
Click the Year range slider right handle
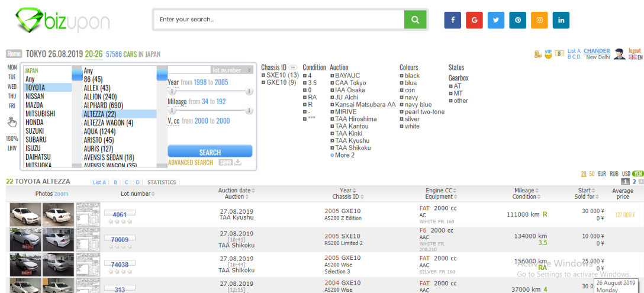coord(249,92)
